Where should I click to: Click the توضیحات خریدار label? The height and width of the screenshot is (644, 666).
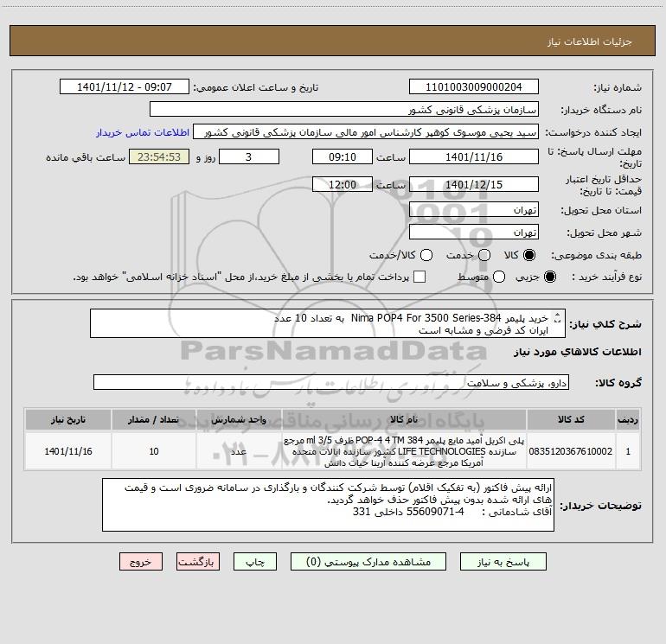(x=600, y=505)
